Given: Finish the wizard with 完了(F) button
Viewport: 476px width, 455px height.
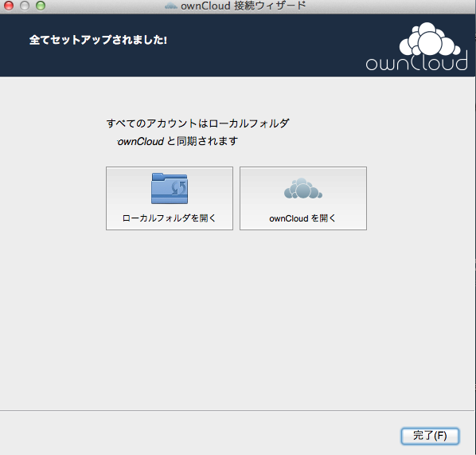Looking at the screenshot, I should [x=430, y=436].
